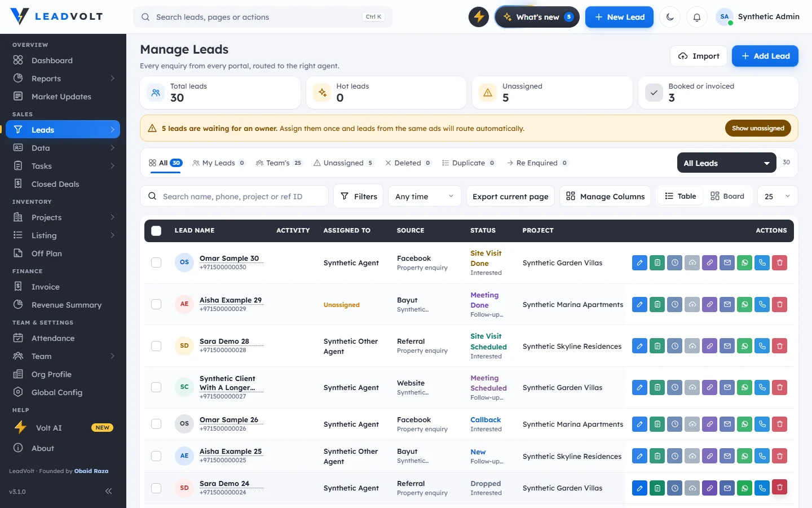Select the Team's tab

pyautogui.click(x=279, y=163)
